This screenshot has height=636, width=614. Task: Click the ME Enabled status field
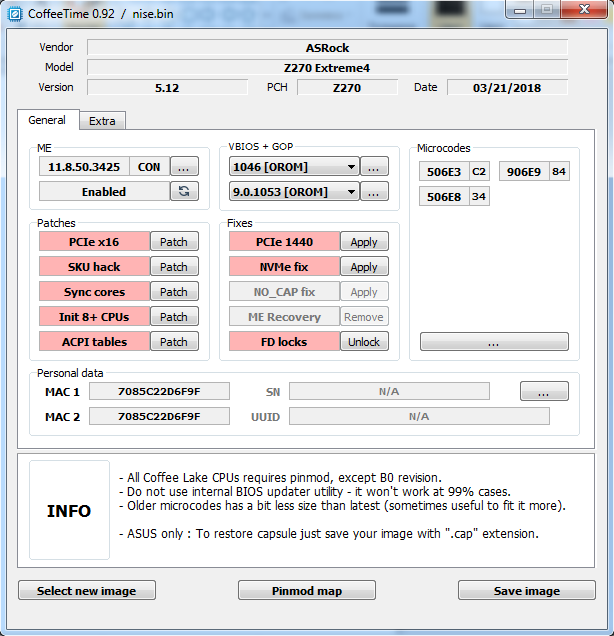click(x=104, y=191)
